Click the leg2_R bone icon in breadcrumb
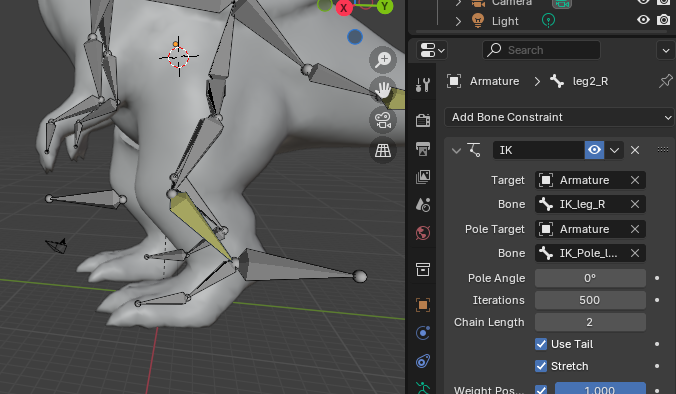The width and height of the screenshot is (676, 394). click(x=557, y=81)
